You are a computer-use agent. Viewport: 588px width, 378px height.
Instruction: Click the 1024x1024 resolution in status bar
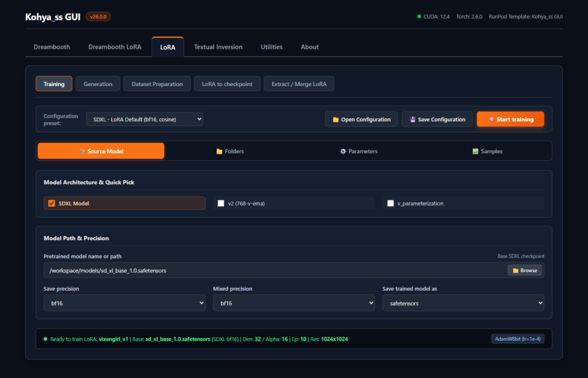(x=335, y=339)
